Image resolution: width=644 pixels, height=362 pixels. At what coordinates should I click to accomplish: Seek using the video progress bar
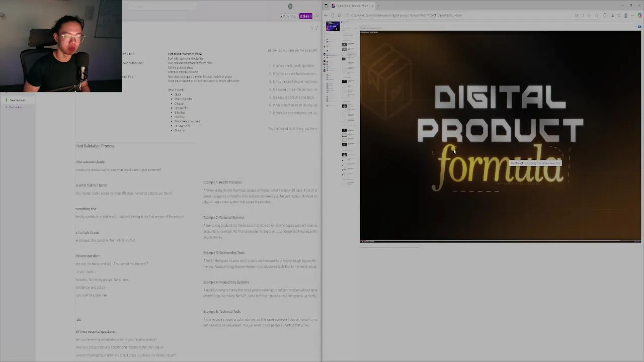(x=501, y=241)
